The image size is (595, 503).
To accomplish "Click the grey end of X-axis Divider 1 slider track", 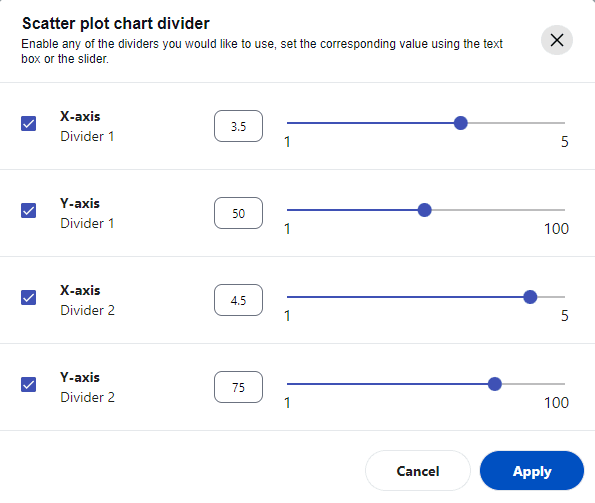I will (516, 123).
